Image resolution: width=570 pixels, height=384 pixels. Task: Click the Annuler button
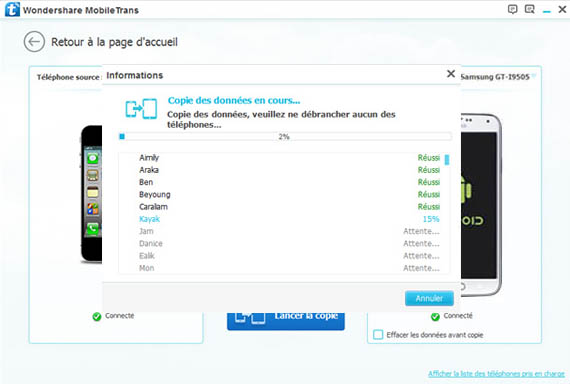tap(429, 298)
